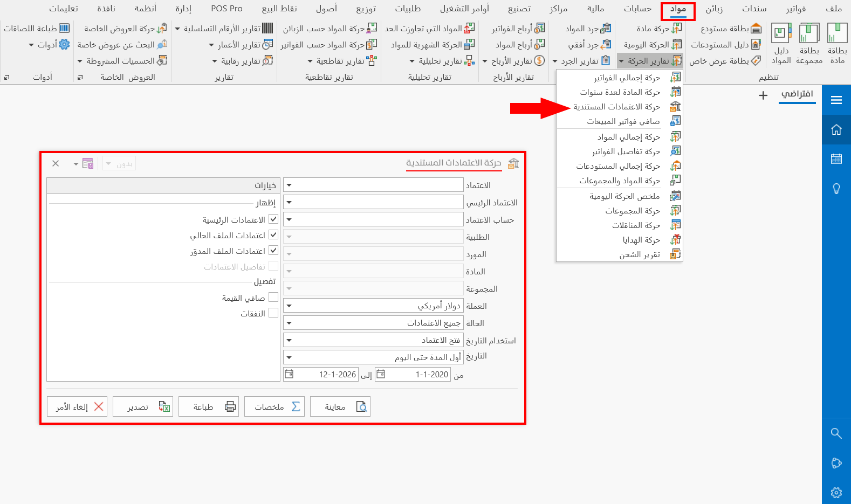Select مالية ribbon tab
The height and width of the screenshot is (504, 851).
595,9
